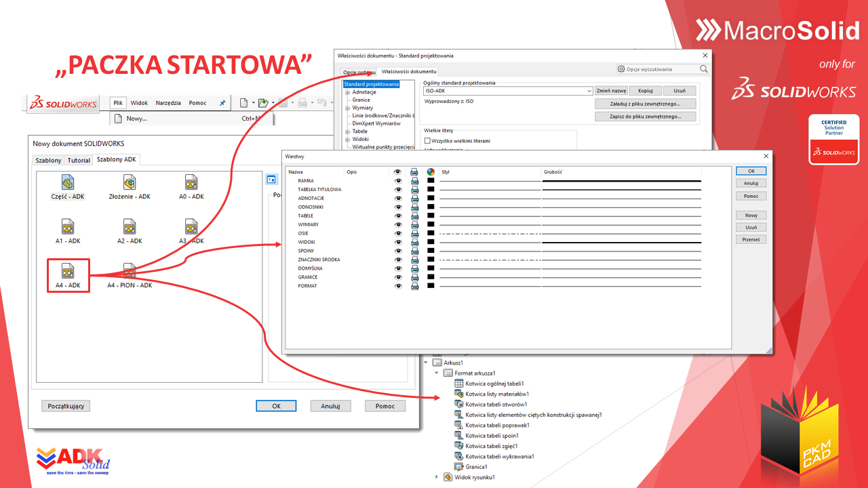Expand the Widoki node in properties tree
The width and height of the screenshot is (868, 488).
347,139
